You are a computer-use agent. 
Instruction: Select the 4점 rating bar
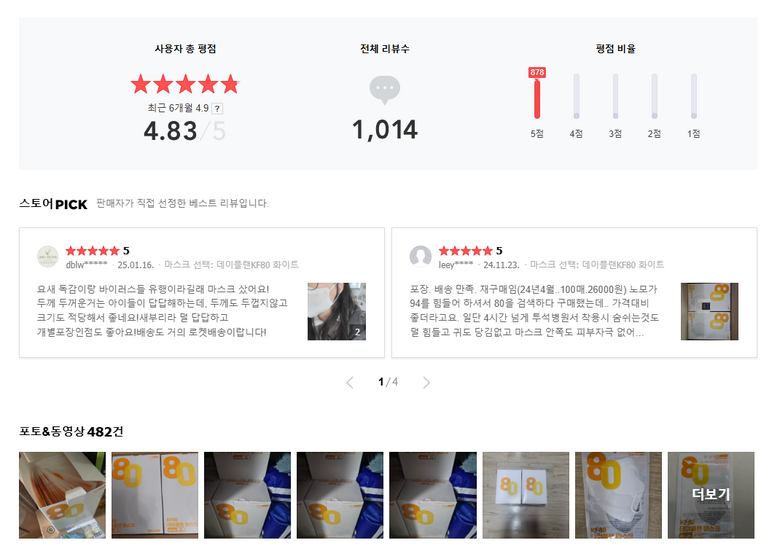click(576, 96)
